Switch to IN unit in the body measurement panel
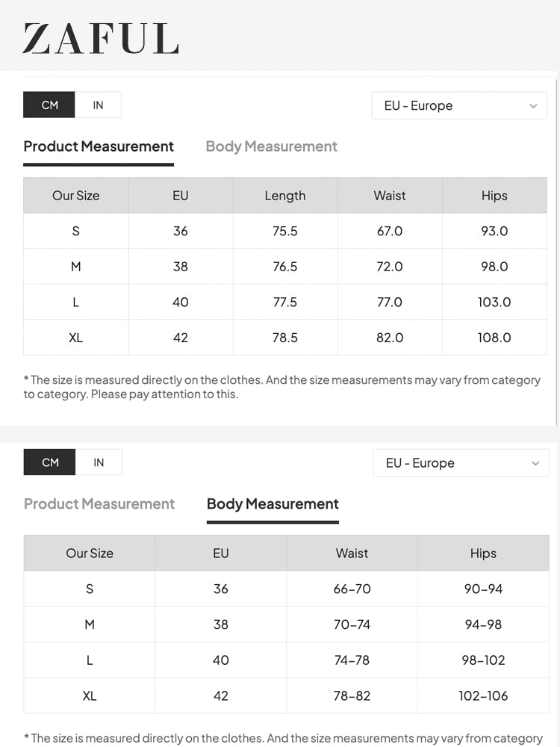Screen dimensions: 560x747 pyautogui.click(x=99, y=462)
